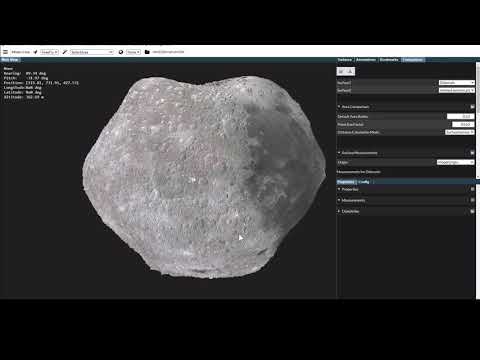Screen dimensions: 480x360
Task: Open the Surface2 dropdown
Action: click(456, 90)
